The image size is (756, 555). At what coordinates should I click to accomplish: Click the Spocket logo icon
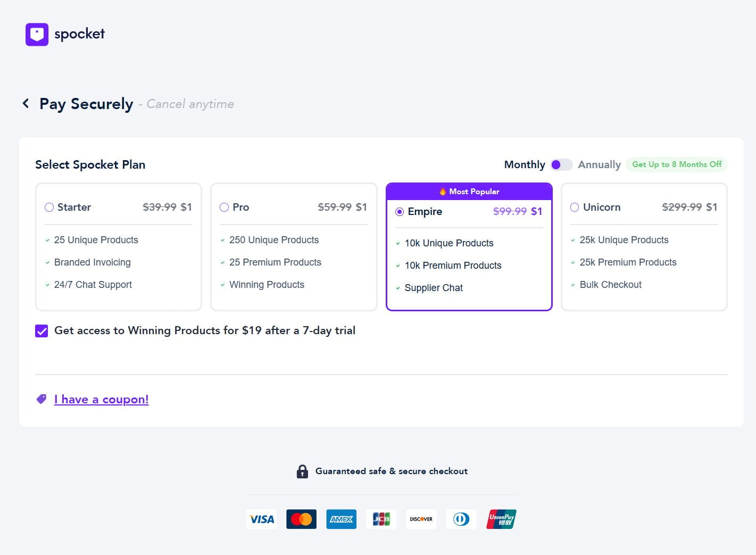[x=37, y=34]
